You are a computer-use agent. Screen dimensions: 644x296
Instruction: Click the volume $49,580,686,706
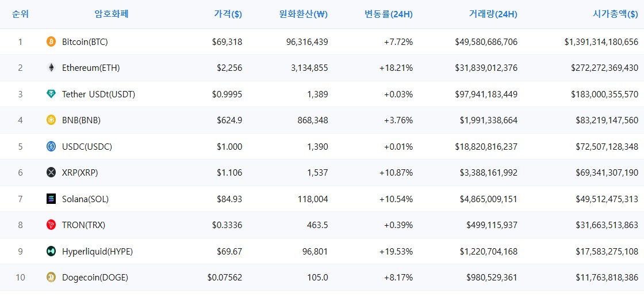click(x=486, y=41)
